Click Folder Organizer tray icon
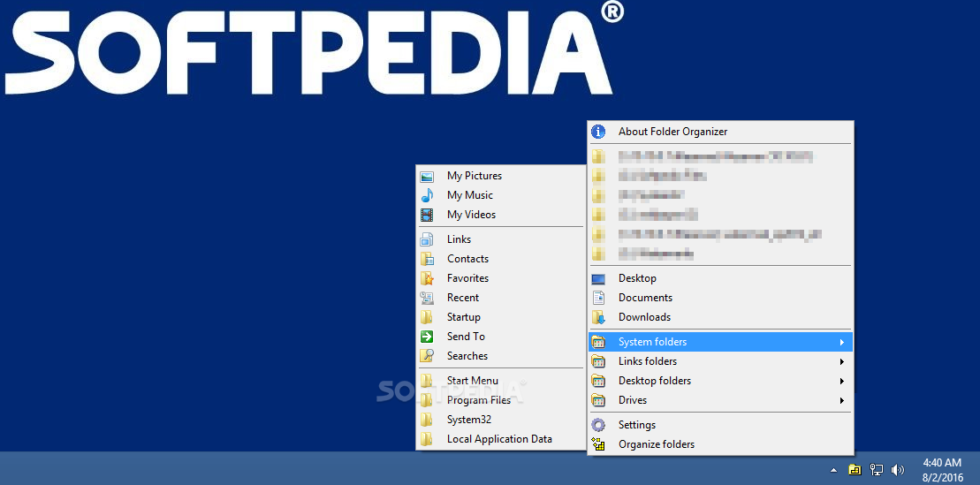The width and height of the screenshot is (980, 485). pyautogui.click(x=855, y=469)
